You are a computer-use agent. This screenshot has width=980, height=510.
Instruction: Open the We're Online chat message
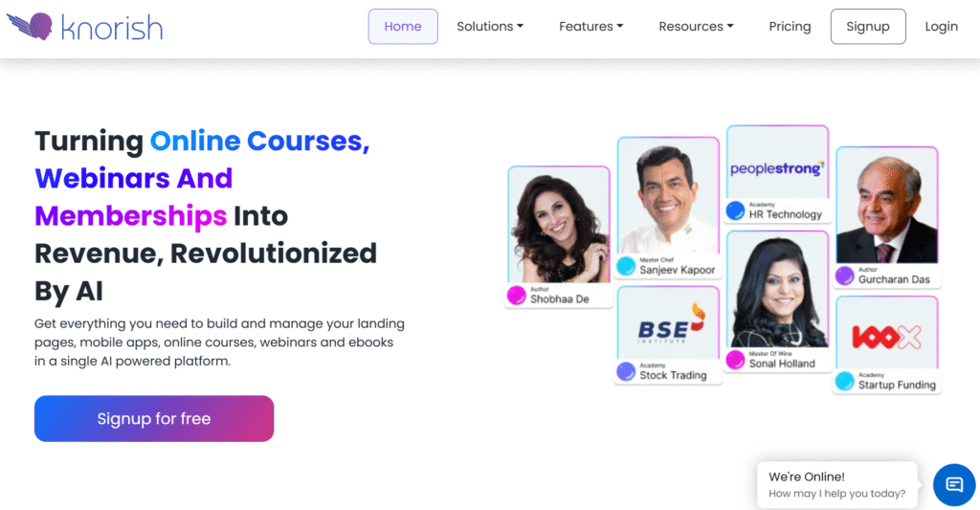[x=836, y=484]
